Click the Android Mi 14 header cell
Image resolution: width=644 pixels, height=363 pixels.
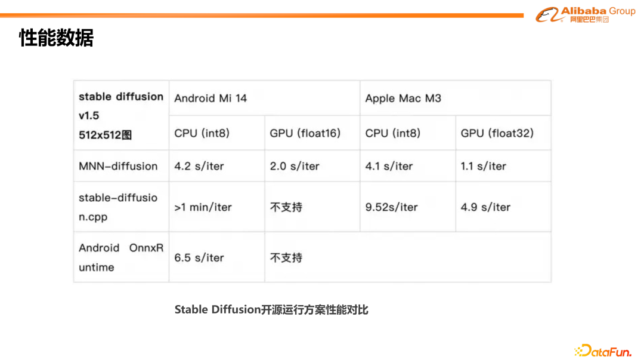coord(210,99)
